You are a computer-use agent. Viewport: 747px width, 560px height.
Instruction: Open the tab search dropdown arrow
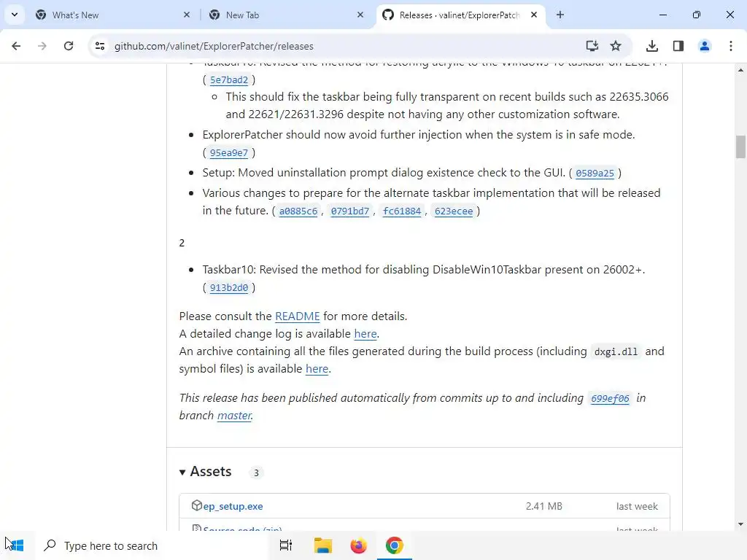click(15, 15)
